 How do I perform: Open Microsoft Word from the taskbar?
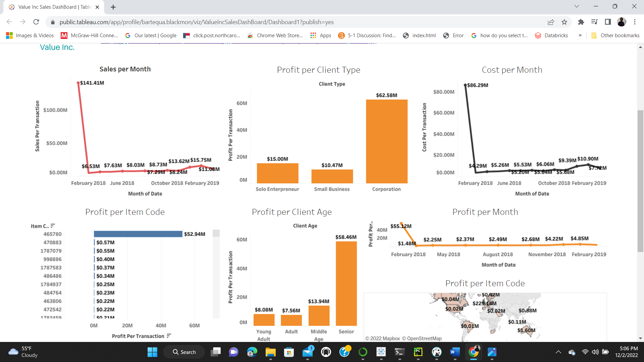click(455, 352)
